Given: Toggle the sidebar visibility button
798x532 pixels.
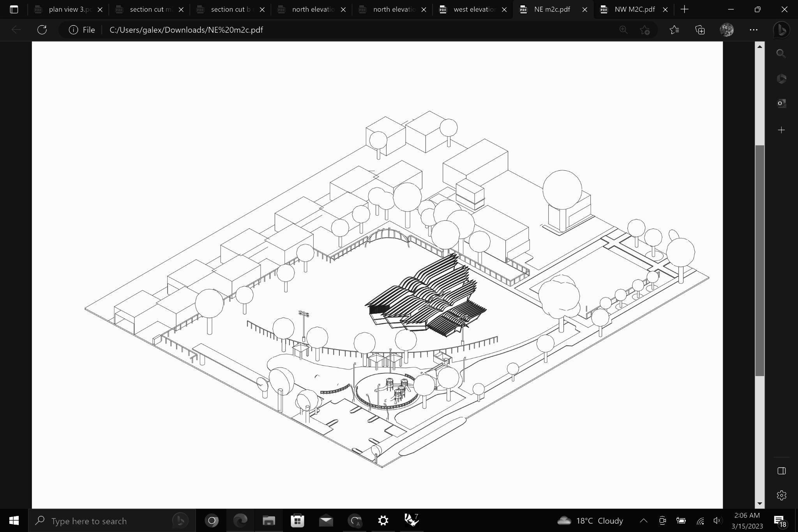Looking at the screenshot, I should 781,471.
